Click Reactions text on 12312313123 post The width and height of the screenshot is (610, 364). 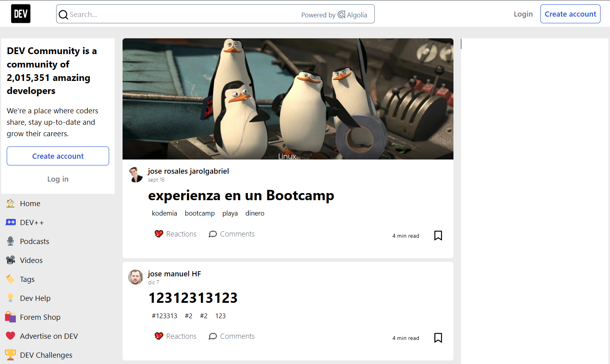tap(181, 336)
